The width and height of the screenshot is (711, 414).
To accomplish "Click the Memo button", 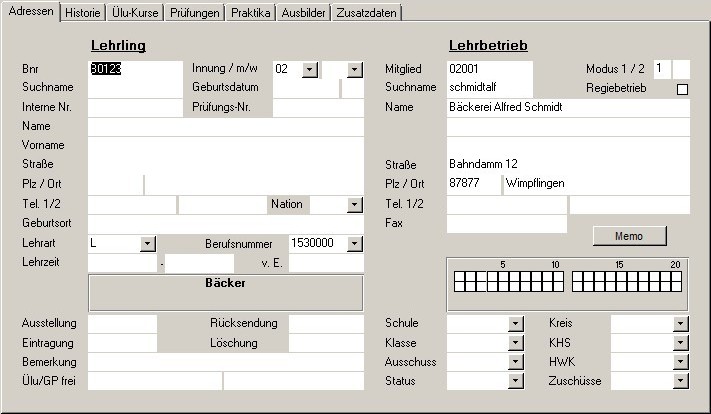I will click(629, 236).
